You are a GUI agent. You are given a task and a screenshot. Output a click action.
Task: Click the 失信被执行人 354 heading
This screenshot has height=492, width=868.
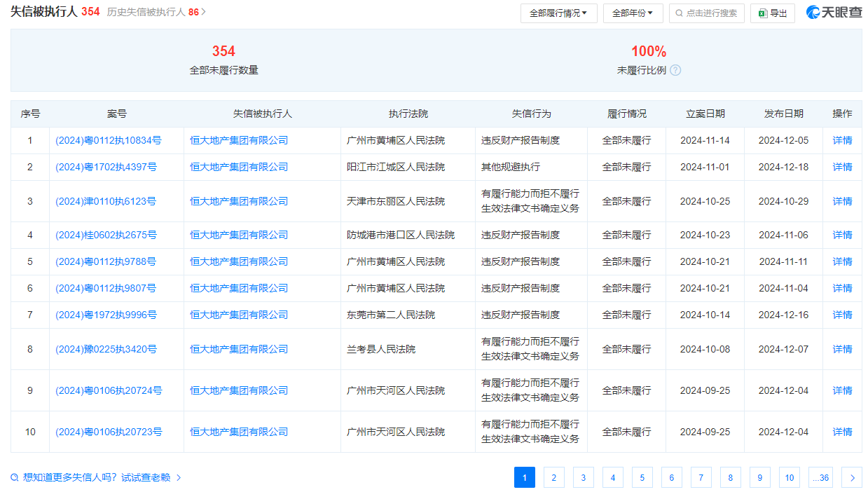[55, 12]
